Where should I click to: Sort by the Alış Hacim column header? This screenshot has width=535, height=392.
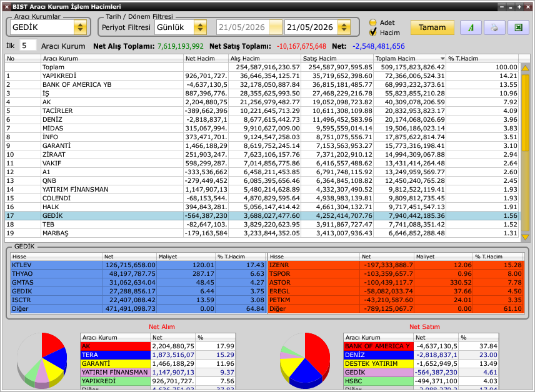point(264,58)
